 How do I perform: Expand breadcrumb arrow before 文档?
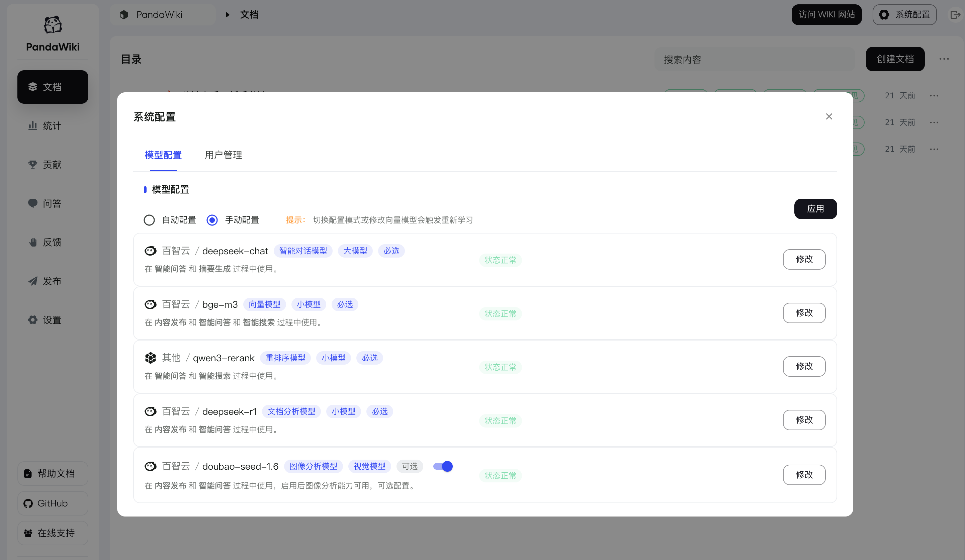pos(228,14)
